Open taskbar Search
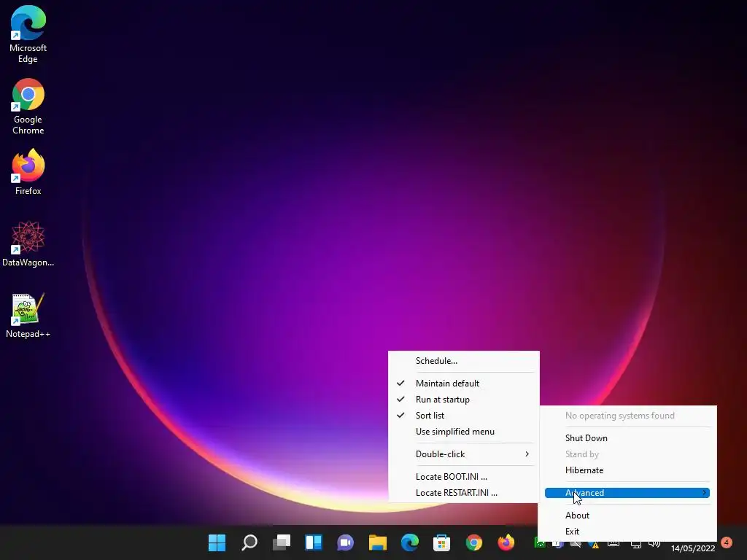Screen dimensions: 747x560 (x=249, y=542)
